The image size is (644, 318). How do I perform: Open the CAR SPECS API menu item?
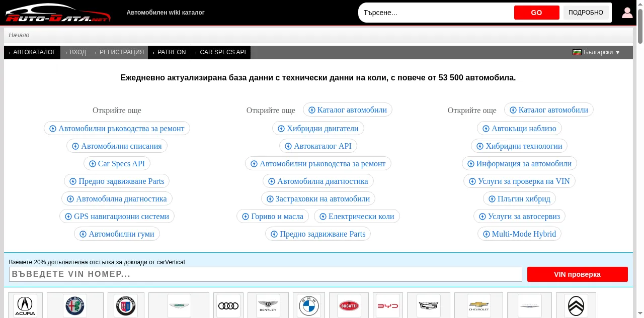(x=220, y=52)
